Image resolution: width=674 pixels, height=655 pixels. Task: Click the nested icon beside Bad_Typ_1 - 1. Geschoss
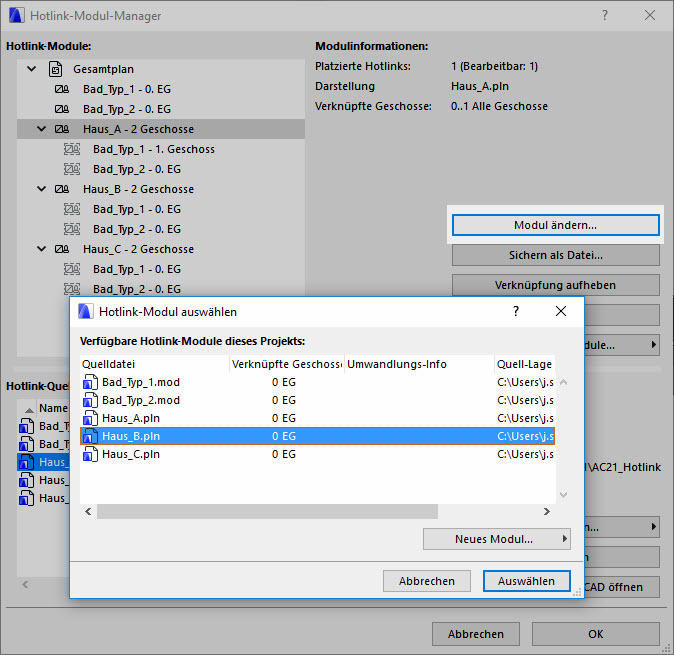[x=72, y=149]
